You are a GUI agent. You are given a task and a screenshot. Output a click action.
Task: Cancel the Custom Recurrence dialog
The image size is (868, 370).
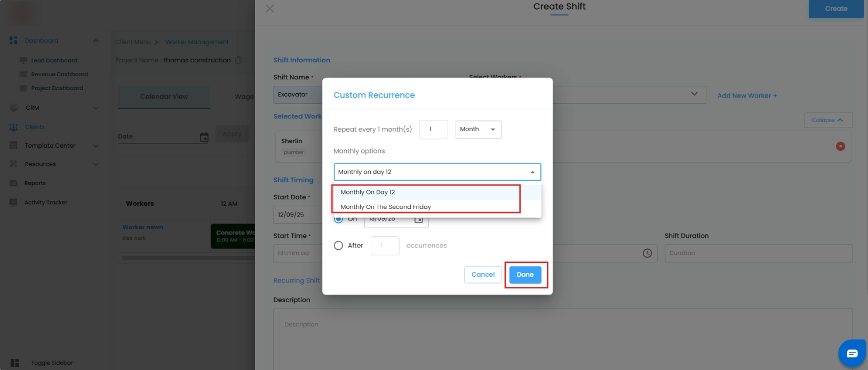[x=483, y=275]
